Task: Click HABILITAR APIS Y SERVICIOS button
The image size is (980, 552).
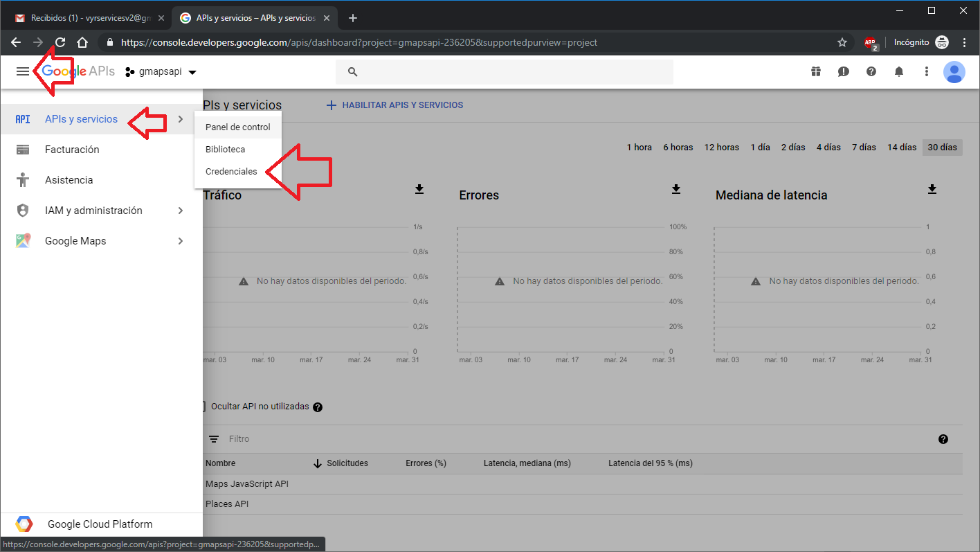Action: pyautogui.click(x=394, y=105)
